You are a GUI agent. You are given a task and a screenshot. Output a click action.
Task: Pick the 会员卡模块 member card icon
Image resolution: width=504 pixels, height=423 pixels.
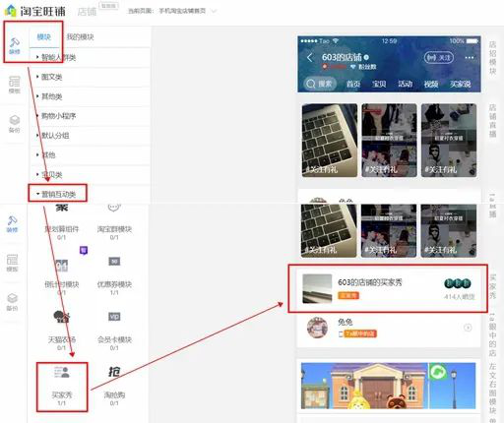point(114,317)
